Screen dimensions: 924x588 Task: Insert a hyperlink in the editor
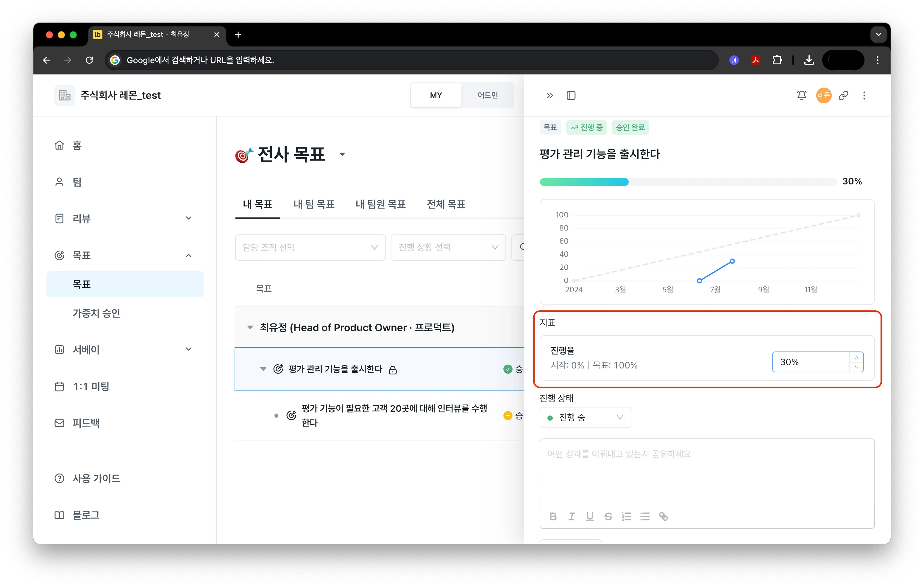point(664,517)
